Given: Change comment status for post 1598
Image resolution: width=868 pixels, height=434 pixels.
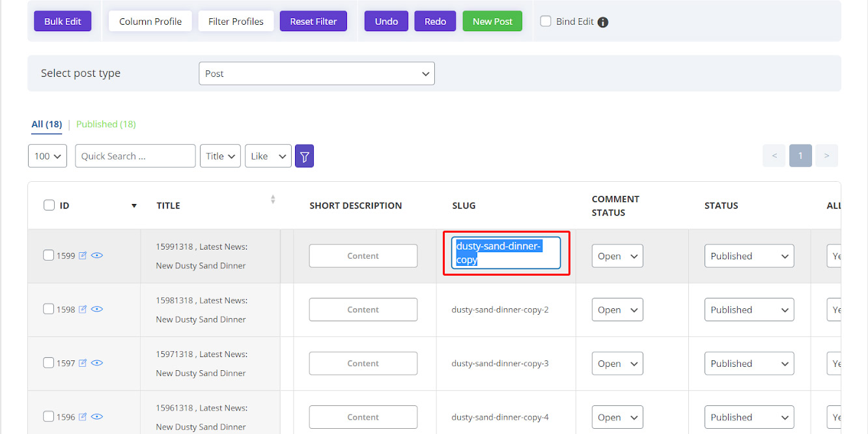Looking at the screenshot, I should click(x=617, y=310).
